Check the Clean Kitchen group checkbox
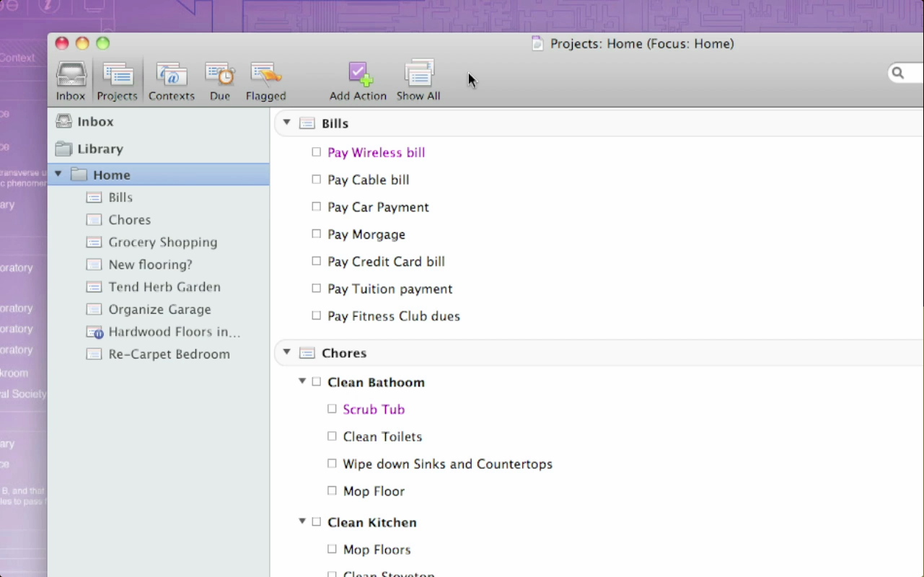 (x=316, y=521)
